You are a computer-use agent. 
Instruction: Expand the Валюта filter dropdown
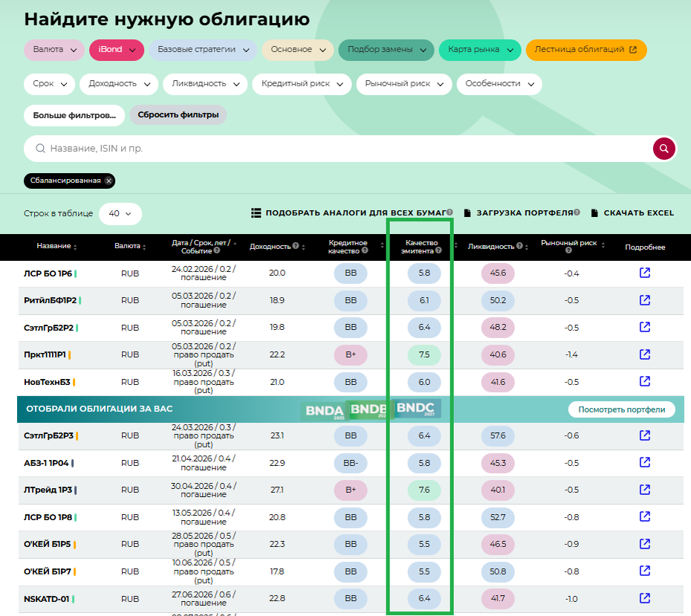54,50
